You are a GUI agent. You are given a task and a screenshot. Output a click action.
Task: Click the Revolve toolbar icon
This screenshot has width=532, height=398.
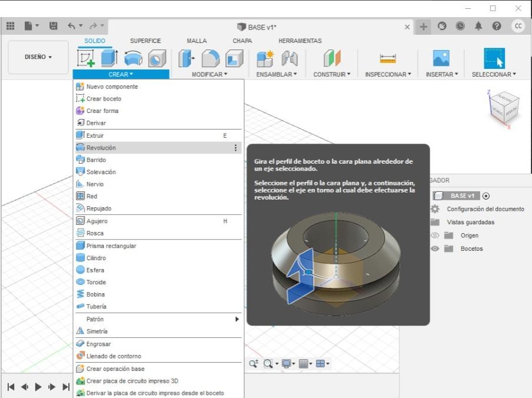(134, 58)
